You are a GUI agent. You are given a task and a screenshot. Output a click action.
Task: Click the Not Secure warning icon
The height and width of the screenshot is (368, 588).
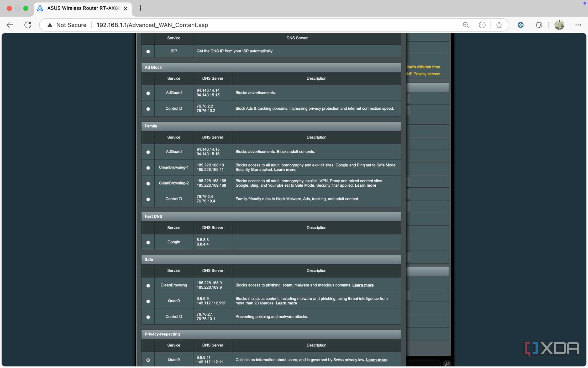(50, 25)
